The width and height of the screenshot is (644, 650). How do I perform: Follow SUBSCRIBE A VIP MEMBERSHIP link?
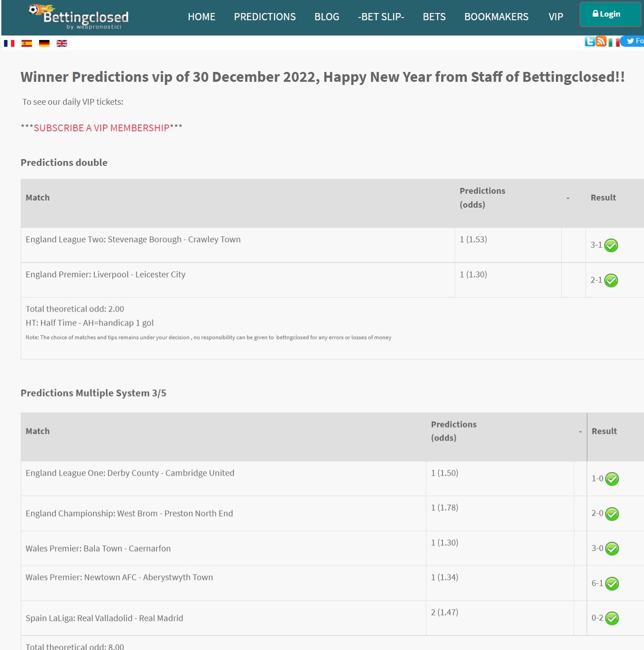tap(102, 128)
